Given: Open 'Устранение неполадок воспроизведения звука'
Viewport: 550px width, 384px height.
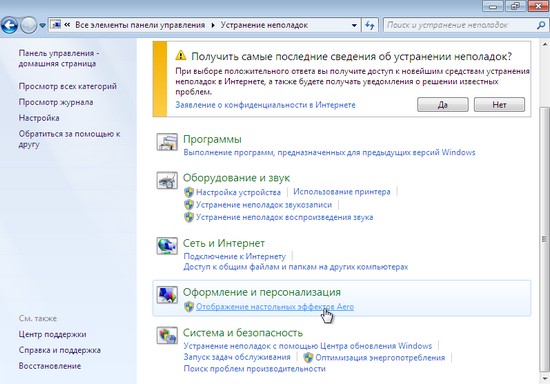Looking at the screenshot, I should 284,217.
